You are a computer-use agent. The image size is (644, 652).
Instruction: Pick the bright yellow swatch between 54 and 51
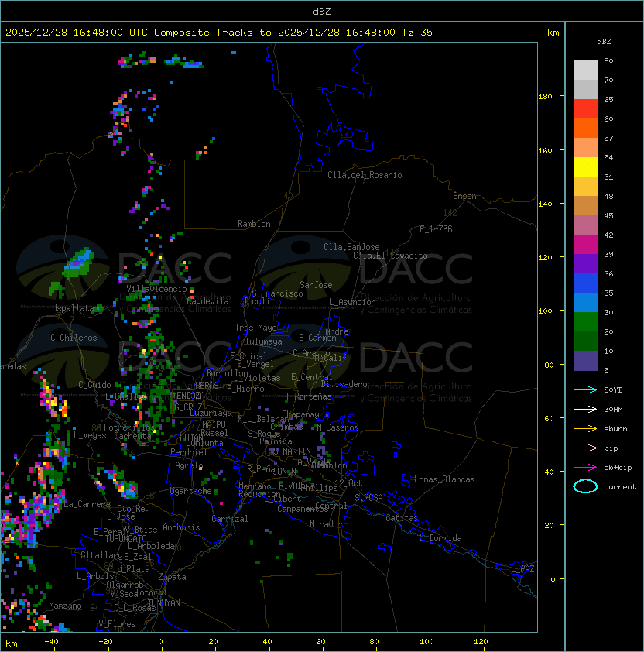coord(585,167)
